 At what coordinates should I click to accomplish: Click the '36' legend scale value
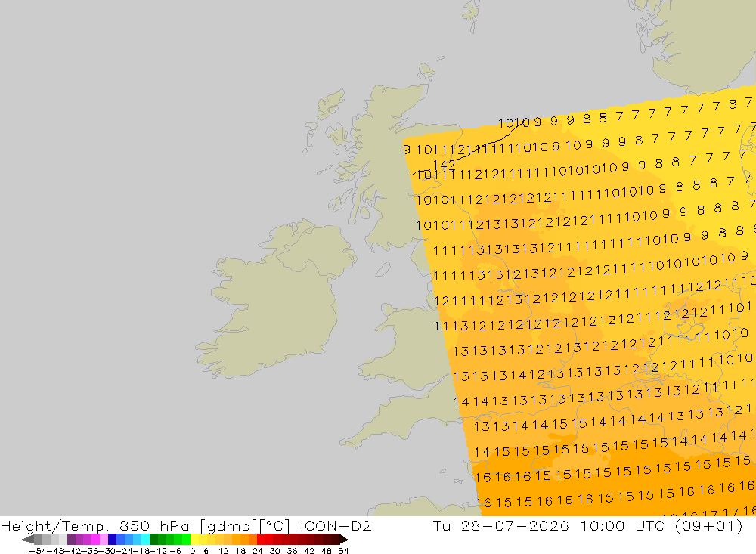click(292, 551)
